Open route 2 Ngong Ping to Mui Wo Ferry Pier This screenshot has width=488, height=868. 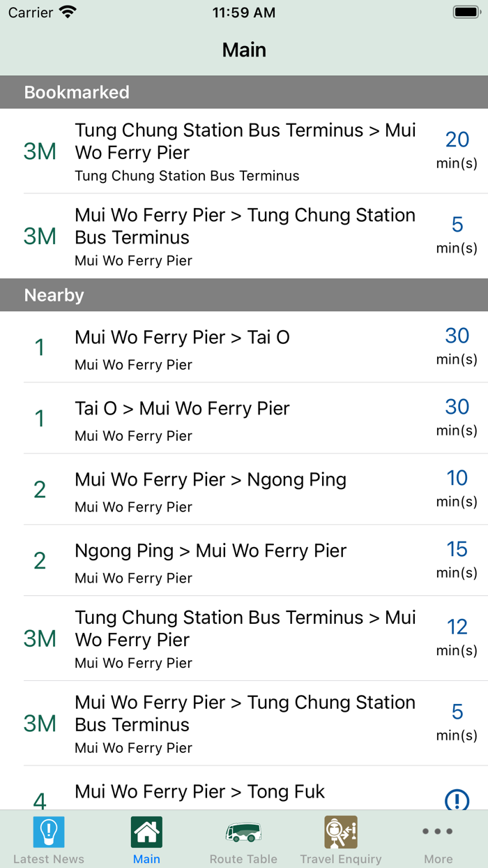(244, 561)
